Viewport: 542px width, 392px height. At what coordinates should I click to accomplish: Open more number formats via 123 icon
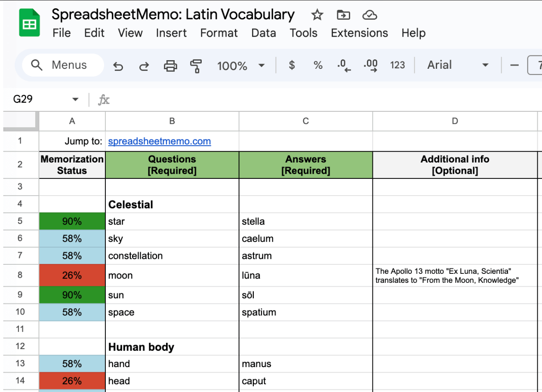click(x=397, y=65)
